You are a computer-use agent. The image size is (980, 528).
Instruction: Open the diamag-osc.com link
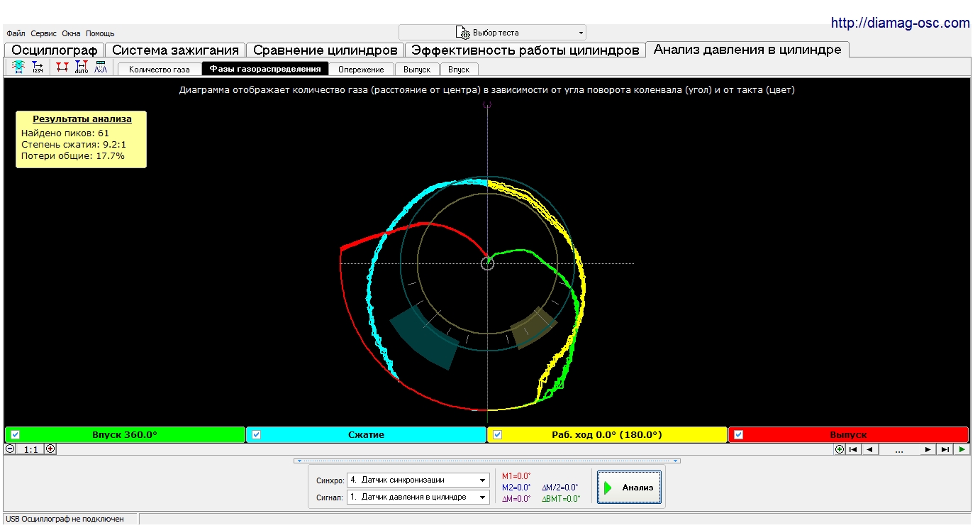[901, 23]
